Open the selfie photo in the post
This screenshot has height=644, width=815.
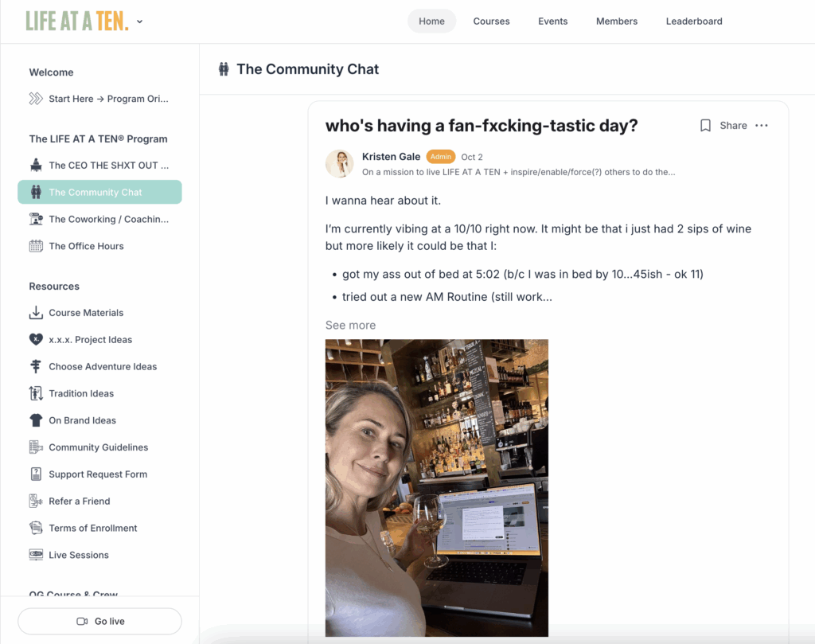(436, 487)
